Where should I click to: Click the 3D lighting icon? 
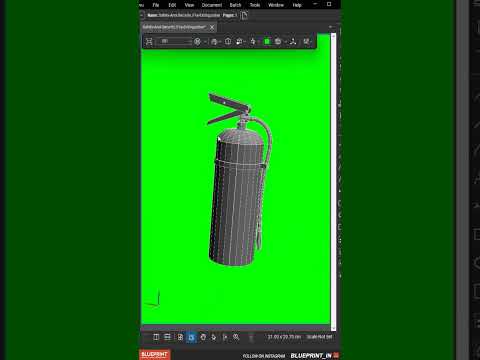[x=253, y=42]
